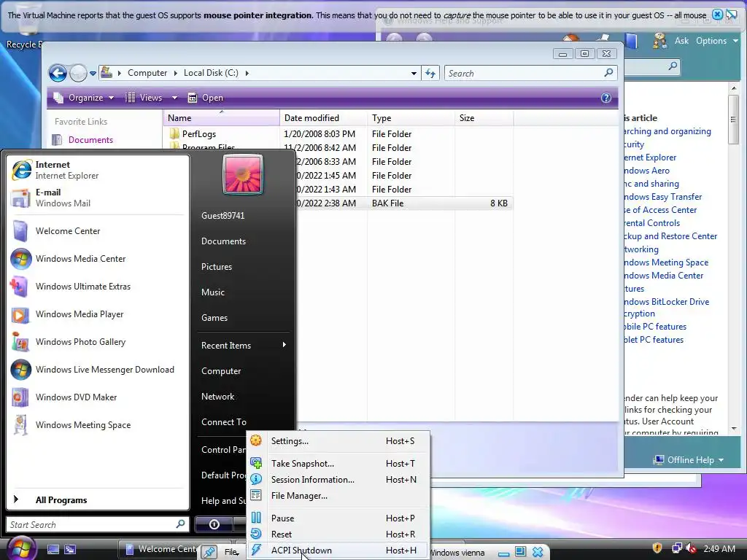
Task: Launch Windows DVD Maker
Action: click(x=98, y=397)
